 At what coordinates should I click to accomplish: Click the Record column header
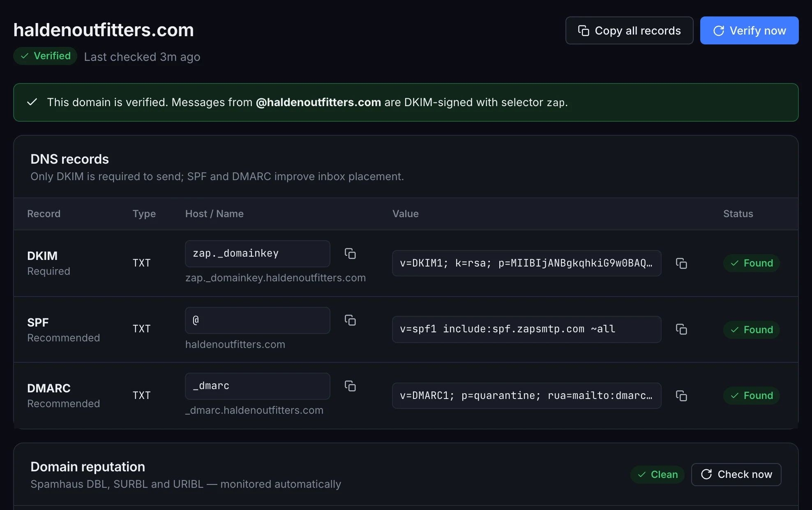44,214
